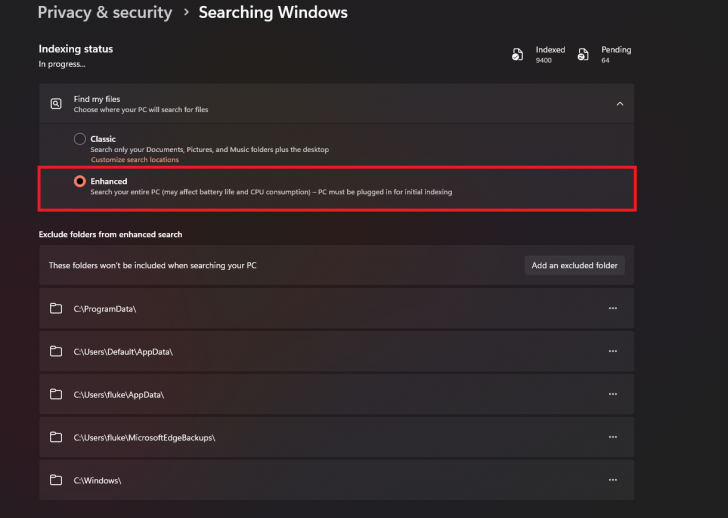Select the Classic search radio button

coord(80,139)
